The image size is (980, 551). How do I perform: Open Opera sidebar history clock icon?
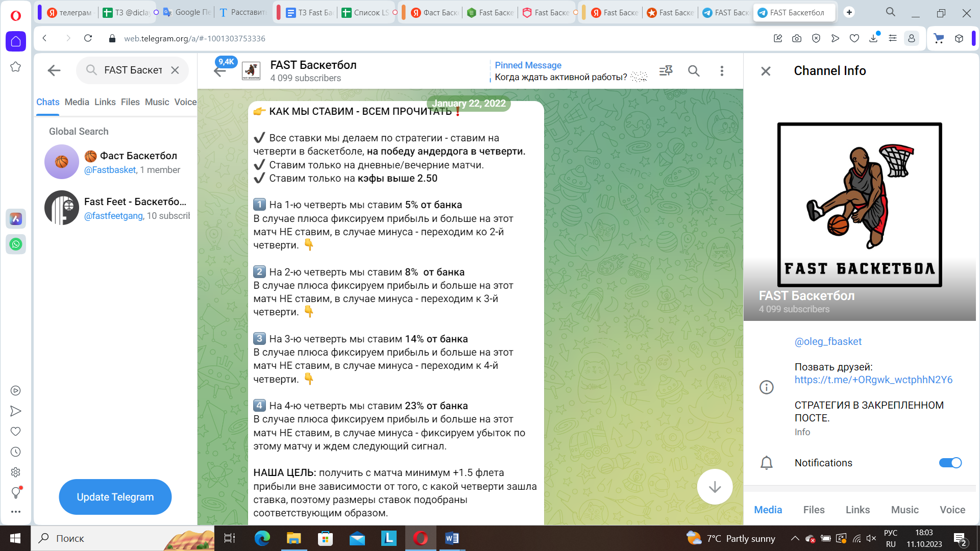(16, 452)
